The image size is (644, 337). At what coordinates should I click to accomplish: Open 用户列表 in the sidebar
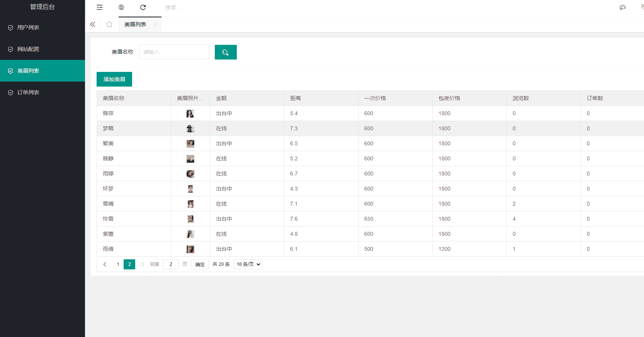[28, 27]
